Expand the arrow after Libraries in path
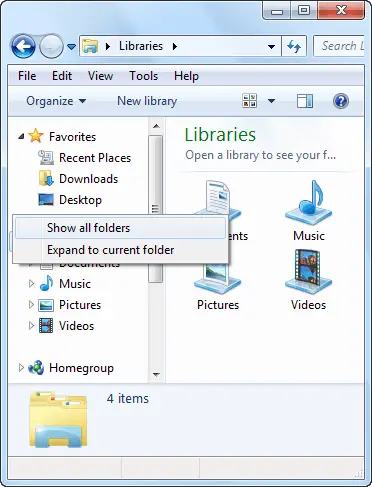The width and height of the screenshot is (372, 487). [175, 46]
